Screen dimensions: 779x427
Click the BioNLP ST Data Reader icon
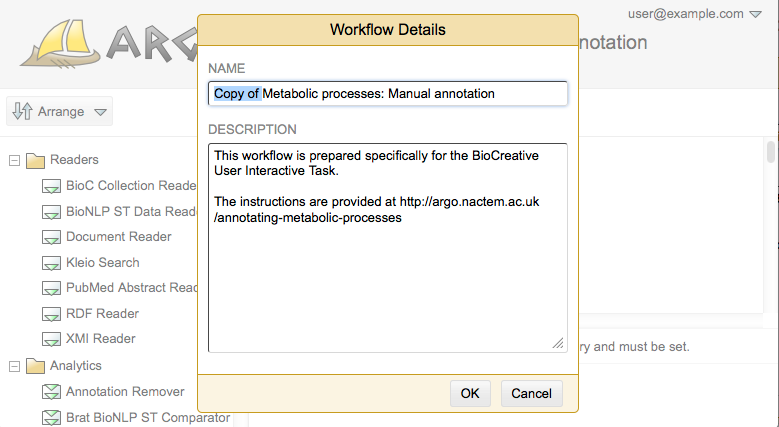51,212
